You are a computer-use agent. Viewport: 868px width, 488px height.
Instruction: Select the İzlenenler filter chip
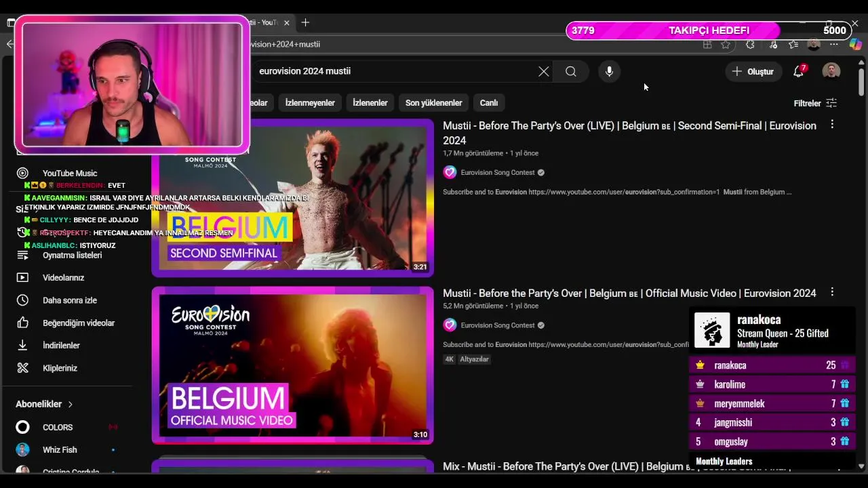[370, 103]
